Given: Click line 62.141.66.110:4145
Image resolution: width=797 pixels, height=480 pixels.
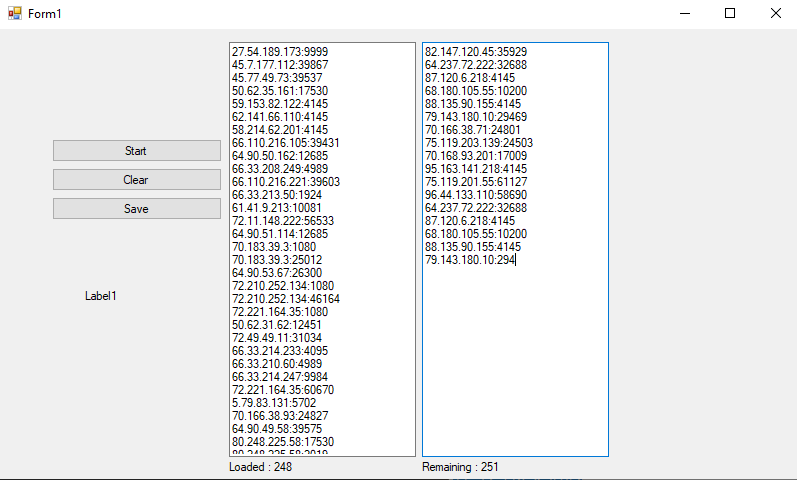Looking at the screenshot, I should 280,117.
